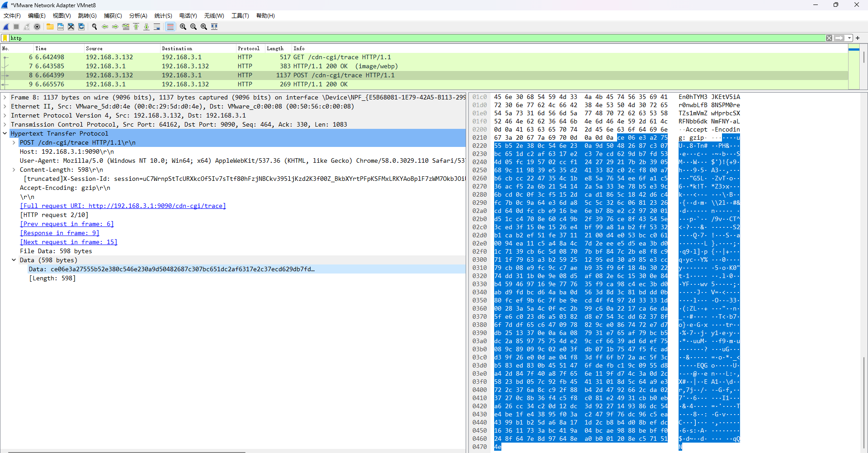Open a capture file via folder icon
Screen dimensions: 868x453
50,27
